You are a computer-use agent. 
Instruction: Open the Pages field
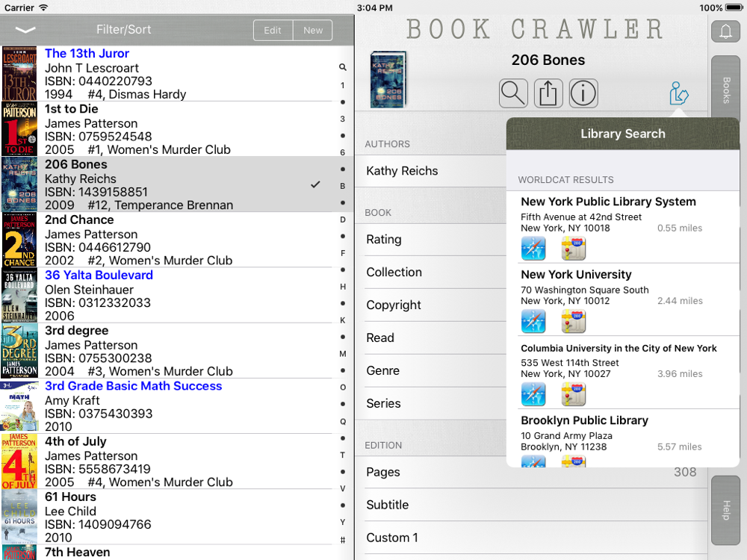point(531,473)
